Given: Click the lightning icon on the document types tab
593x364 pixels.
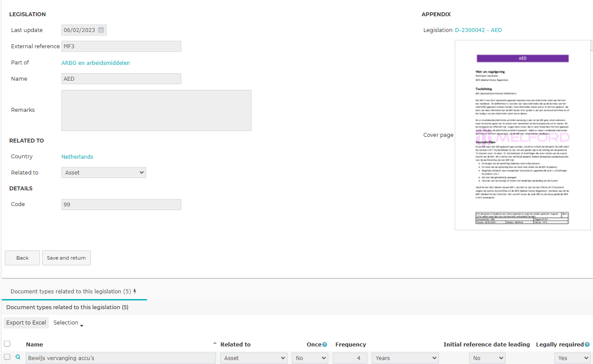Looking at the screenshot, I should [x=135, y=291].
